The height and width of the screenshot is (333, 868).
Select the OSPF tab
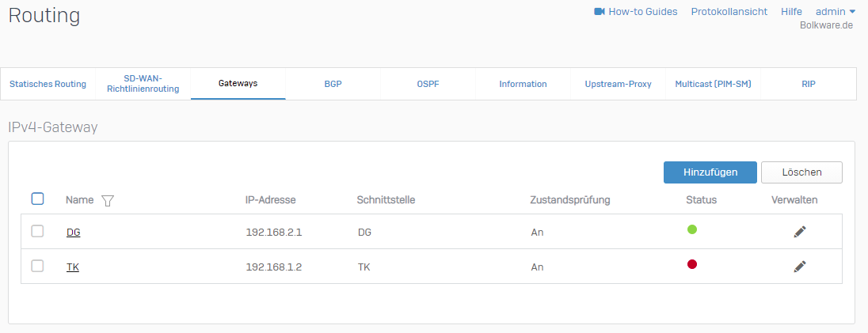point(428,84)
